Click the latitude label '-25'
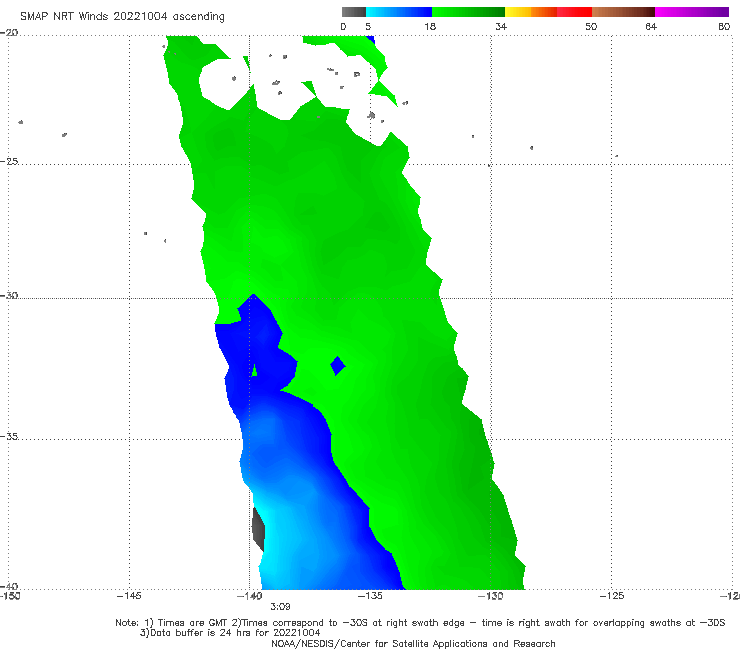The height and width of the screenshot is (650, 740). click(9, 161)
